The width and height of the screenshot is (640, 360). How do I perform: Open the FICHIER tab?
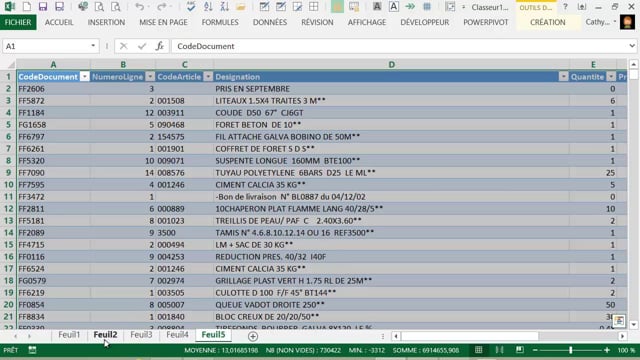(18, 22)
